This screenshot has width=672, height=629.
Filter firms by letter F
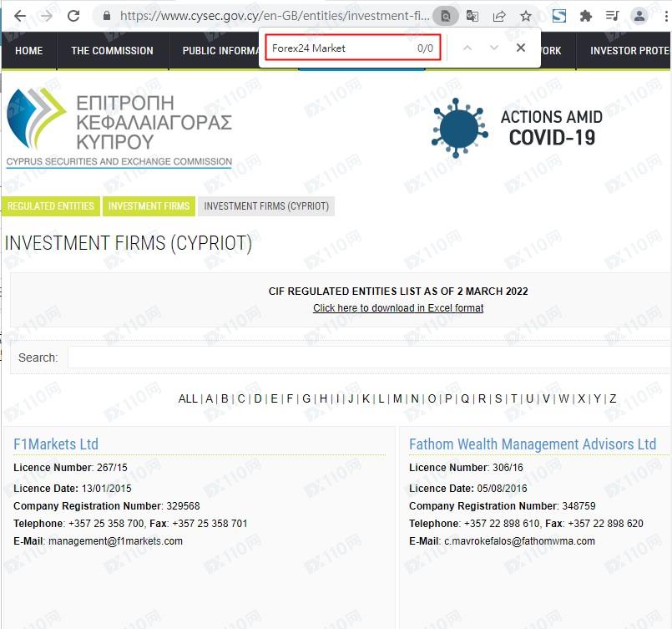[x=290, y=398]
